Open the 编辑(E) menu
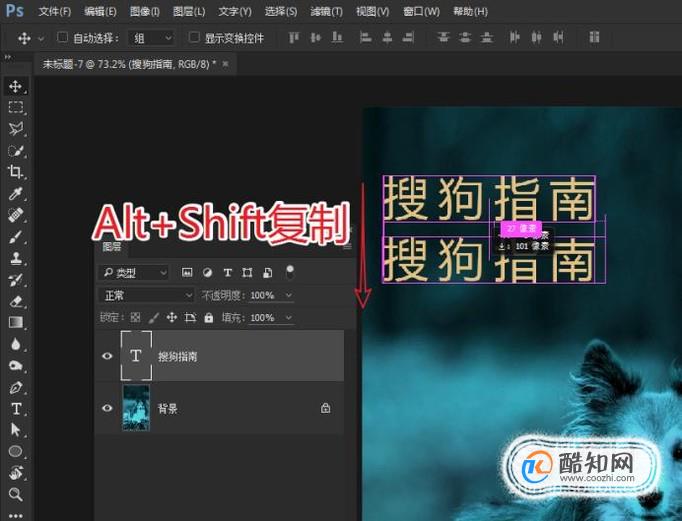Screen dimensions: 682x521 point(100,11)
